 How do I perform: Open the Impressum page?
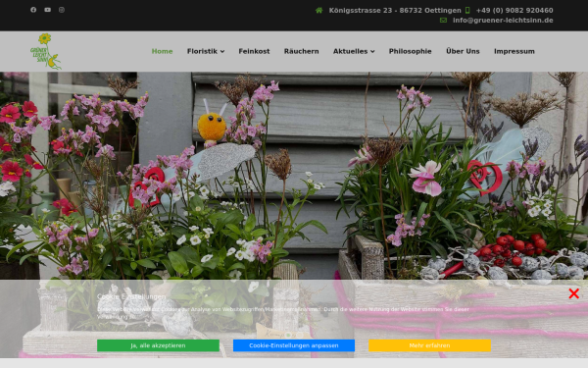click(x=514, y=51)
